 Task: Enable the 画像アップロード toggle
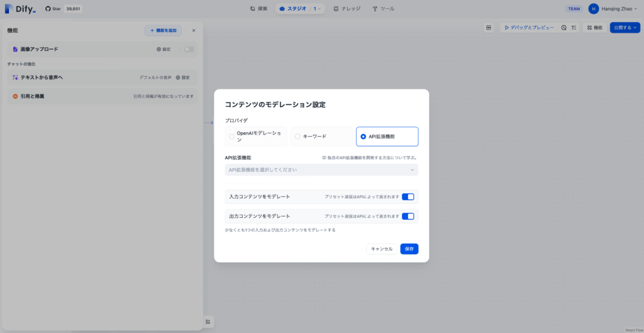coord(189,49)
